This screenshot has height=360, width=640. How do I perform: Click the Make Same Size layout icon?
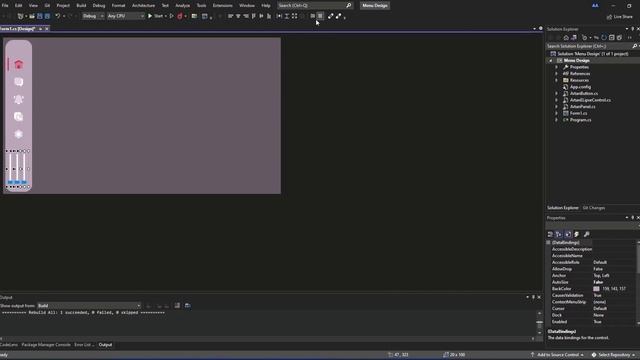pyautogui.click(x=294, y=16)
